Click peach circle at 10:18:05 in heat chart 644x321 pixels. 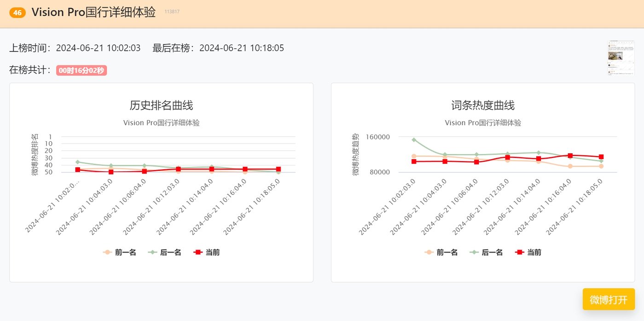tap(601, 166)
